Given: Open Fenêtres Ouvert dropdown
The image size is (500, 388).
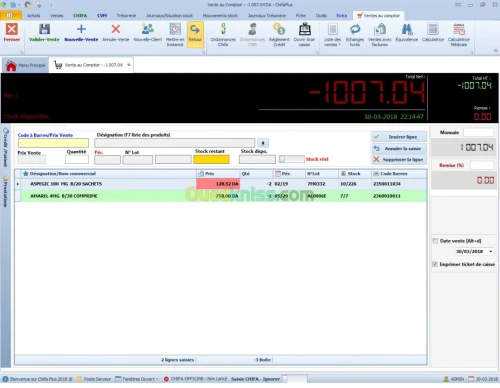Looking at the screenshot, I should [x=136, y=379].
